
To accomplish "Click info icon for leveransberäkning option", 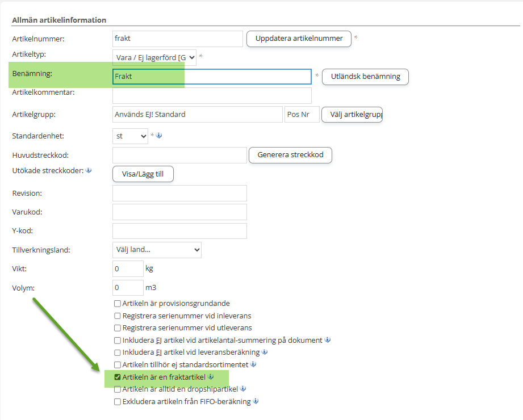I will 265,352.
